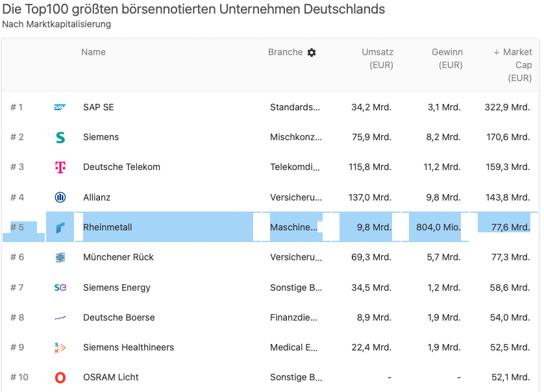Screen dimensions: 544x392
Task: Click the Münchener Rück logo
Action: tap(60, 258)
